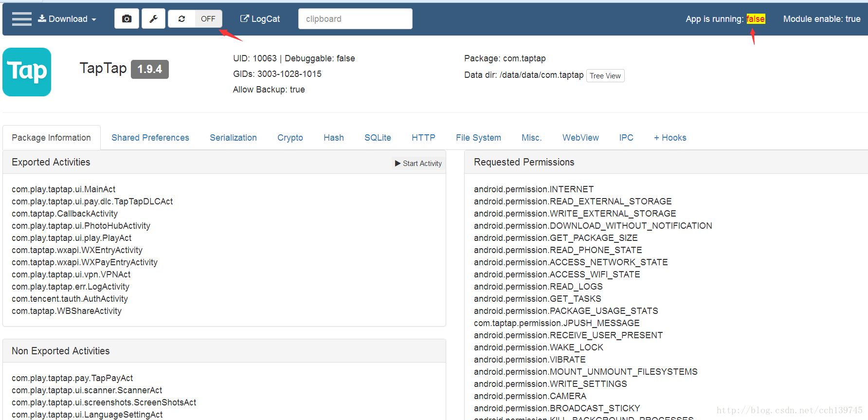The width and height of the screenshot is (868, 420).
Task: Click the 1.9.4 version badge
Action: 150,69
